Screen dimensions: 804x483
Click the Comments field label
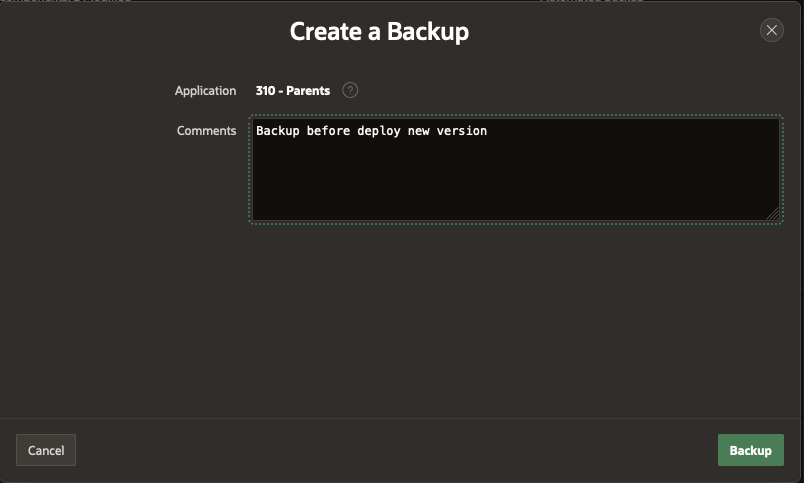pos(206,130)
